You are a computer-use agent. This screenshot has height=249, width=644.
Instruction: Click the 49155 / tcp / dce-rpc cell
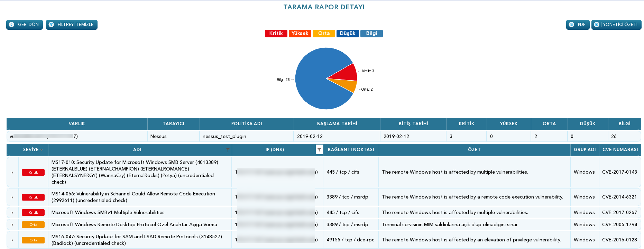(x=351, y=240)
